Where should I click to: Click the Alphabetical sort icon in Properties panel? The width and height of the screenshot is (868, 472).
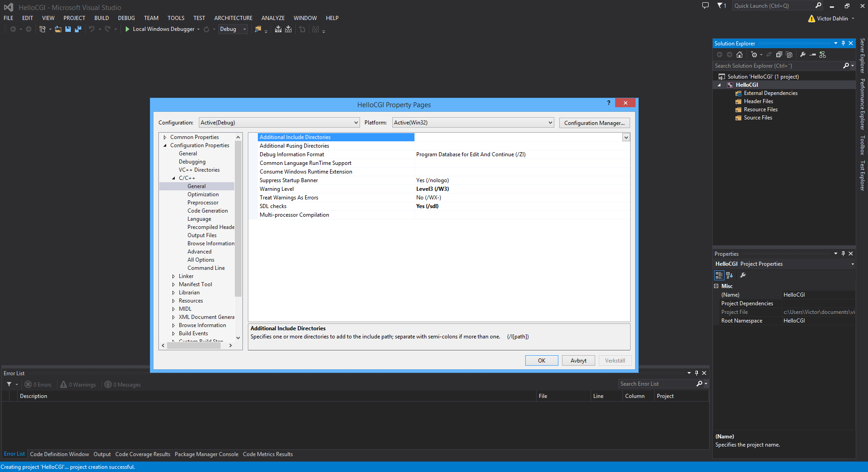tap(730, 275)
